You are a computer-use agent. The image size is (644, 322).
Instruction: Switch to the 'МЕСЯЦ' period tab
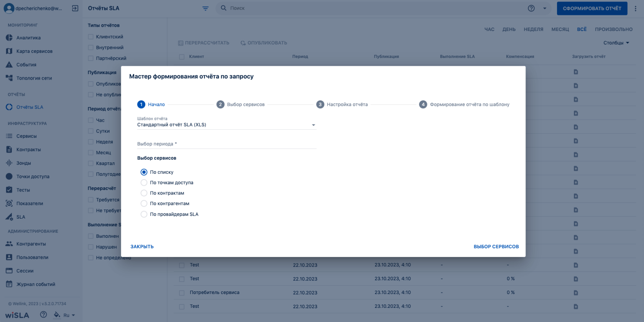click(560, 29)
